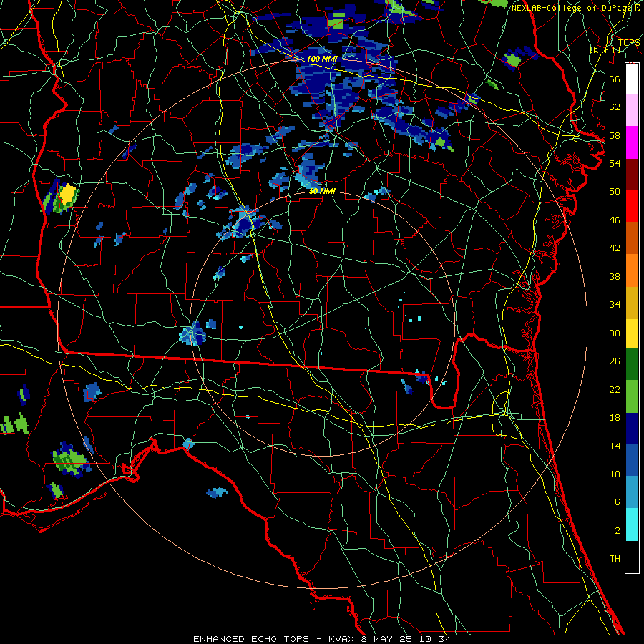Click the "100 NMI" range ring label
Screen dimensions: 644x644
[322, 59]
